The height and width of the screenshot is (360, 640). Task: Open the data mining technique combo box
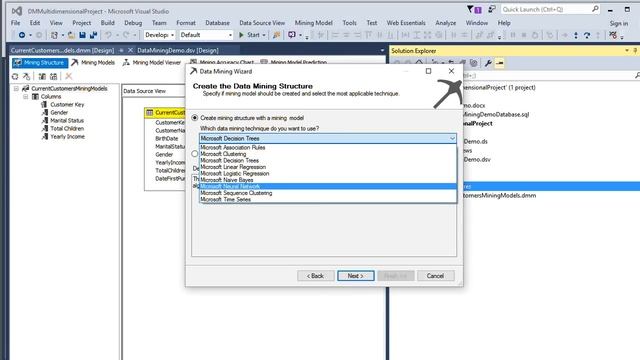point(328,138)
